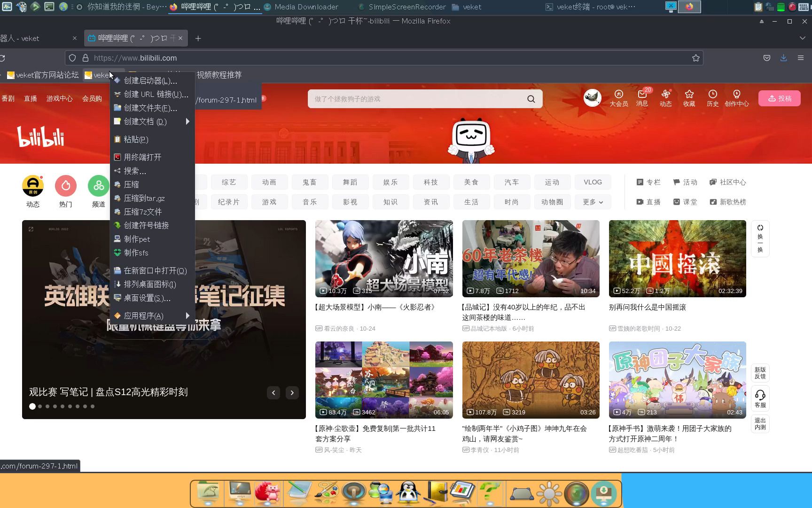This screenshot has height=508, width=812.
Task: Select 创建启动器 in context menu
Action: [152, 80]
